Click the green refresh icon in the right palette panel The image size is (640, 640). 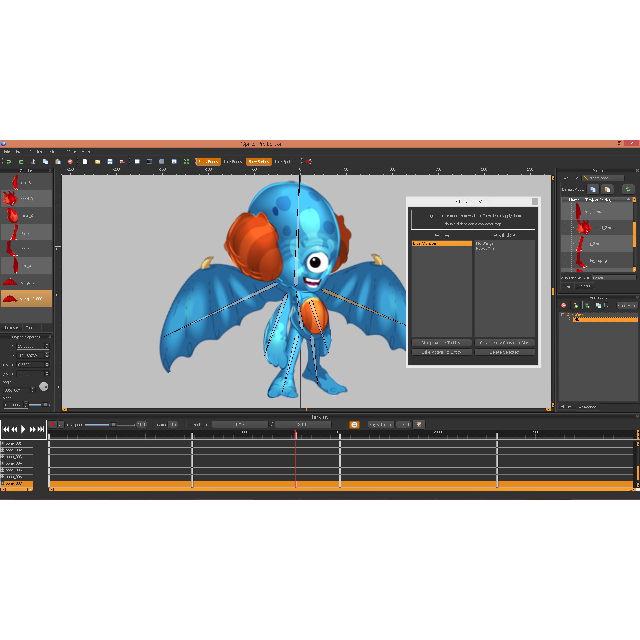click(628, 188)
